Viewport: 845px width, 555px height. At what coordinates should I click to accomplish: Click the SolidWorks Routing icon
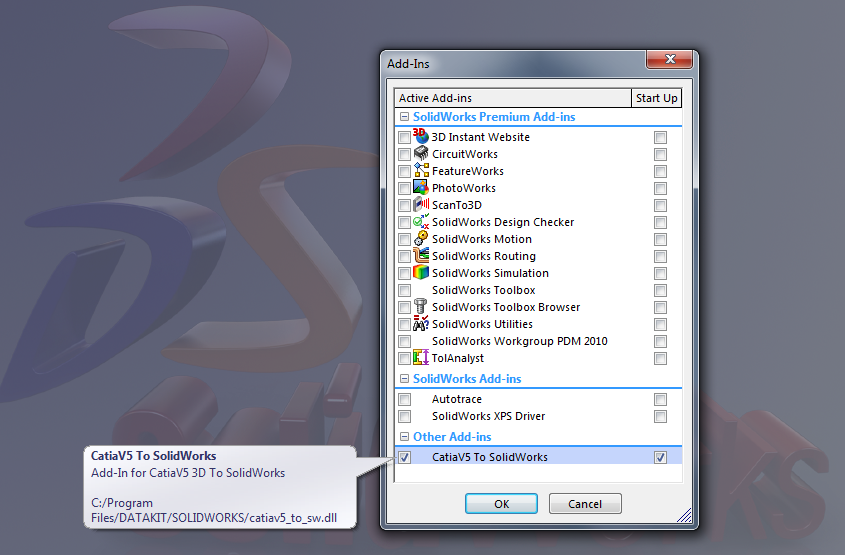click(x=421, y=255)
